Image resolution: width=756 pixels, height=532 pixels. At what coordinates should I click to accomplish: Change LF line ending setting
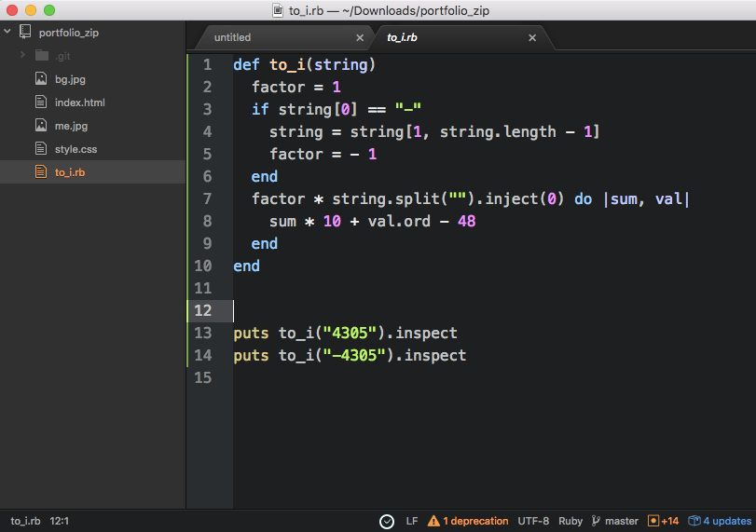point(412,521)
